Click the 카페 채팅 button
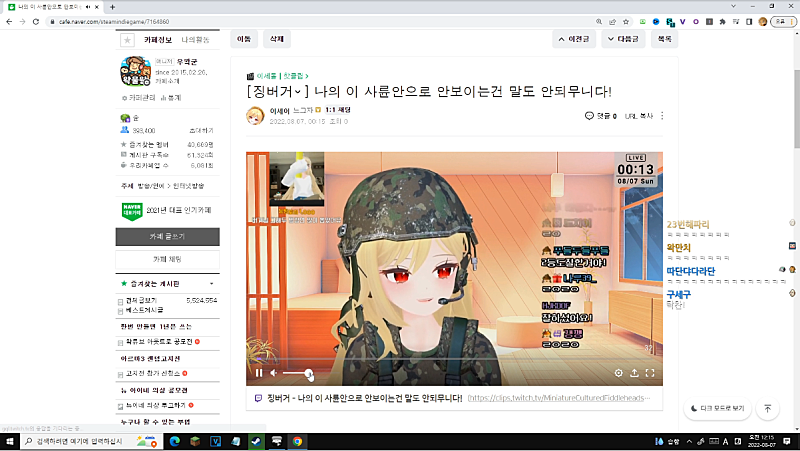The height and width of the screenshot is (451, 800). 167,259
